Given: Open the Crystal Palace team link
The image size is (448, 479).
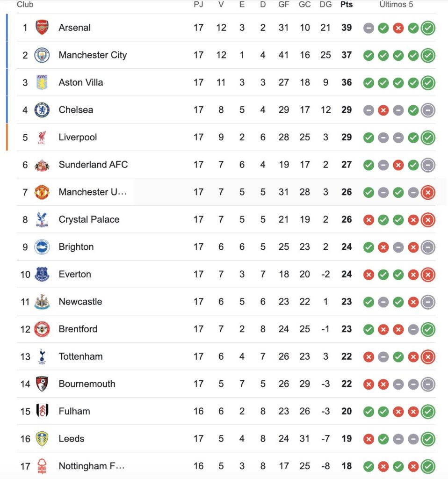Looking at the screenshot, I should [x=89, y=219].
